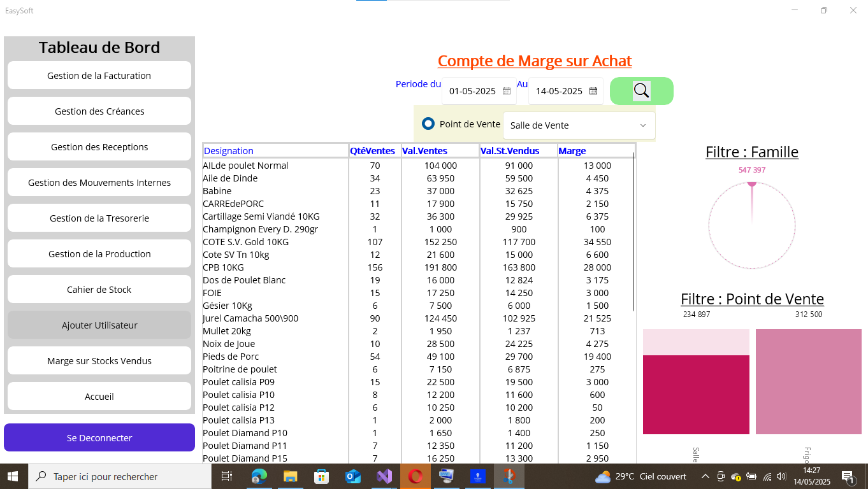Click the Famille gauge knob at top
868x489 pixels.
point(752,183)
